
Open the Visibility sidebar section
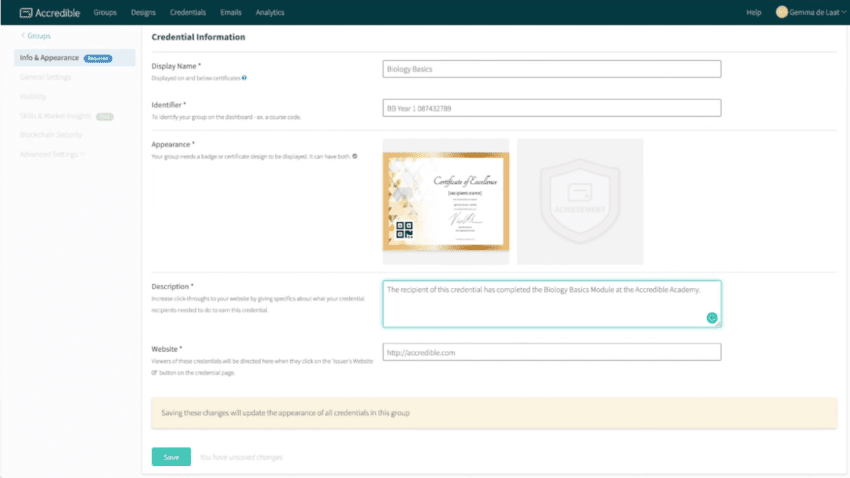(33, 96)
